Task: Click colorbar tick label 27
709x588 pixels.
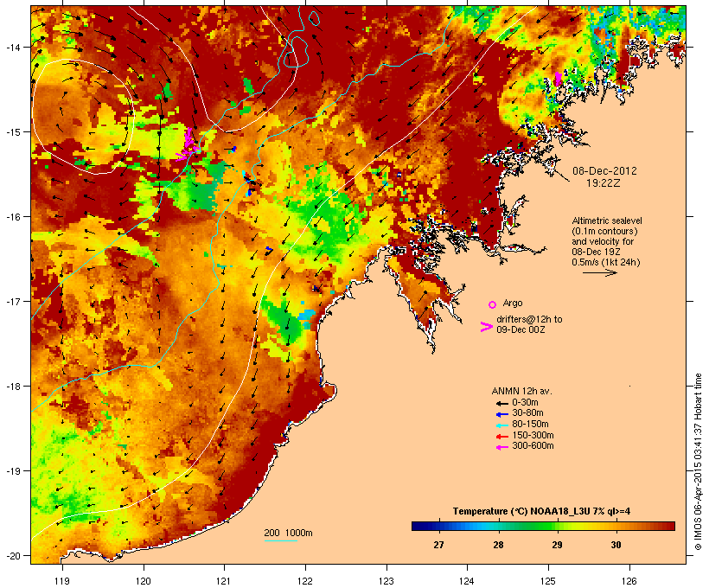Action: point(438,545)
